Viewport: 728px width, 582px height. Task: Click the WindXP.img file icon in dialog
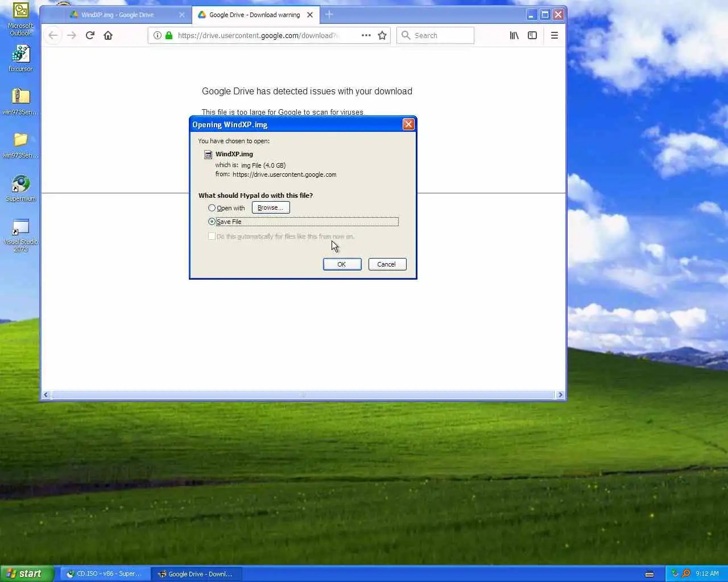click(x=208, y=154)
